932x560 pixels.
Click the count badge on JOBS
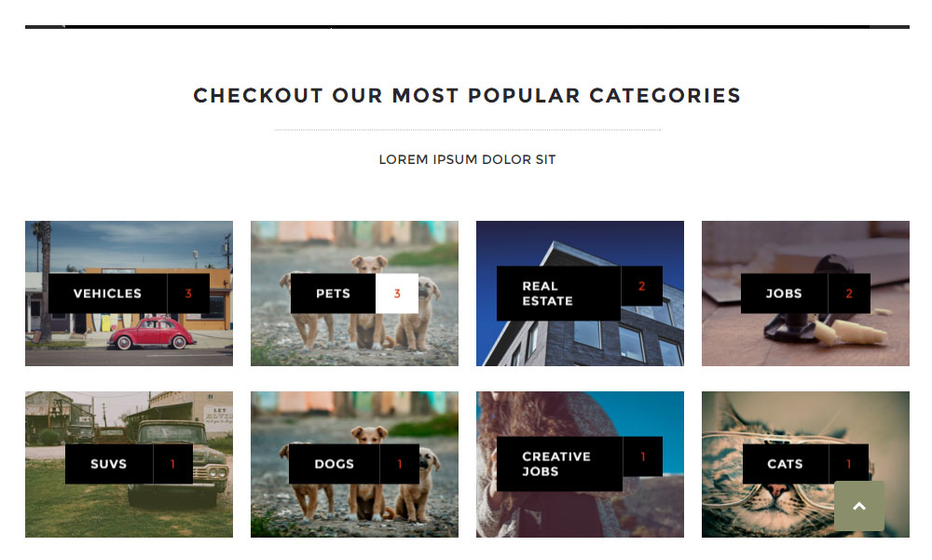click(849, 293)
